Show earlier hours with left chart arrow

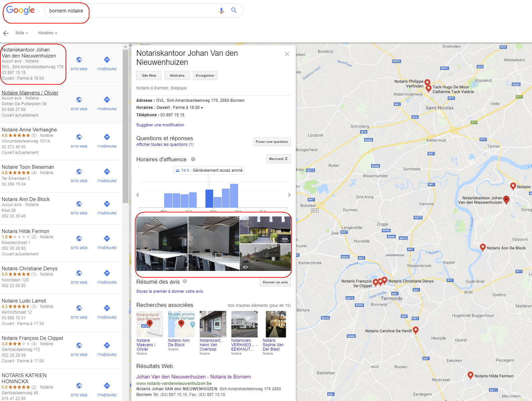click(x=138, y=195)
